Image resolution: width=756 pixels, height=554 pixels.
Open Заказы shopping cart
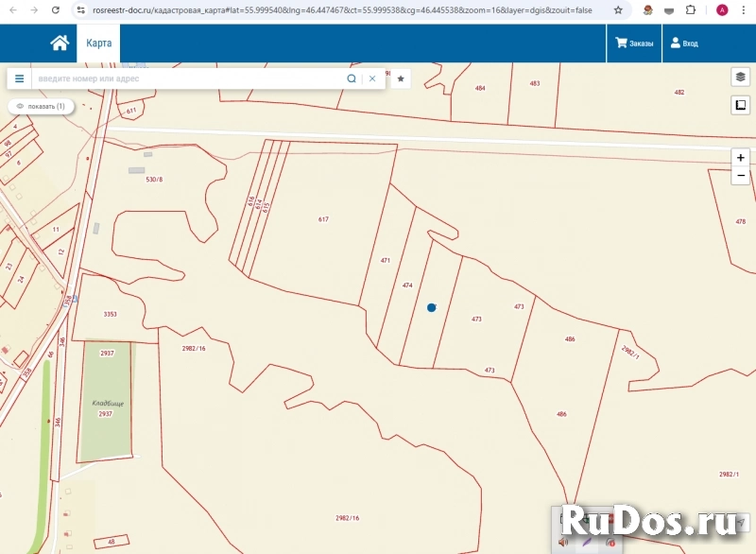(x=634, y=43)
